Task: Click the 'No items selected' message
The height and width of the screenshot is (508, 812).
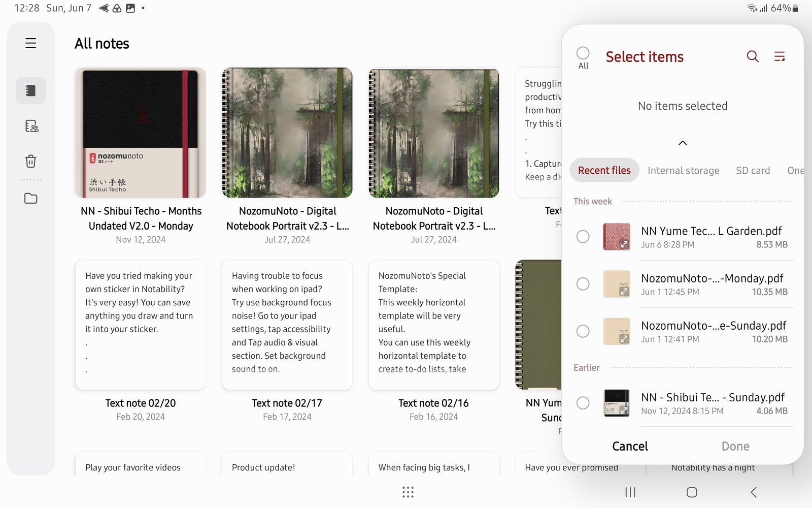Action: pyautogui.click(x=683, y=106)
